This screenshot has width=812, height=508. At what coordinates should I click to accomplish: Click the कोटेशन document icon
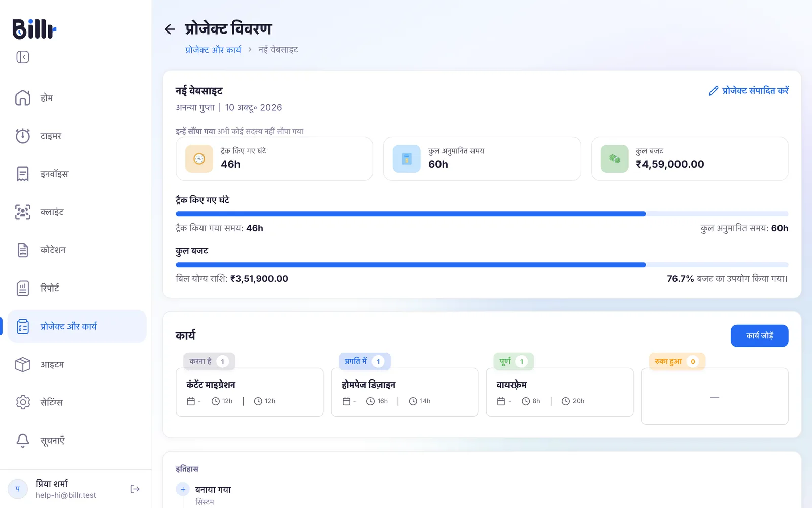[23, 250]
